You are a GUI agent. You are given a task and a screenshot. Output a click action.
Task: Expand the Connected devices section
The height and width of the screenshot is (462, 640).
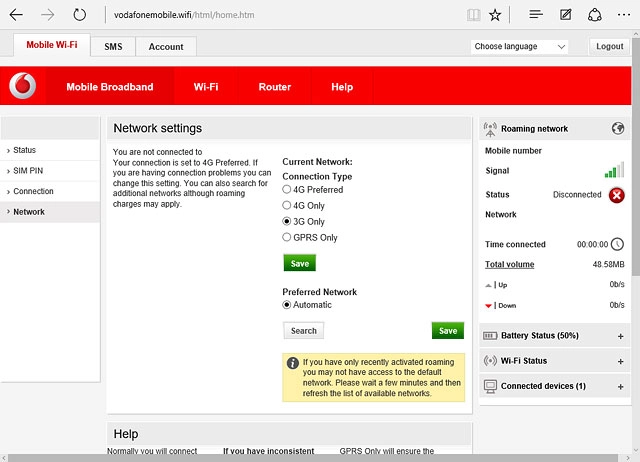(620, 386)
